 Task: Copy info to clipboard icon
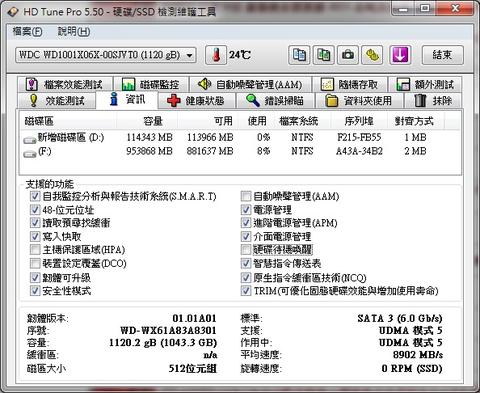click(299, 55)
